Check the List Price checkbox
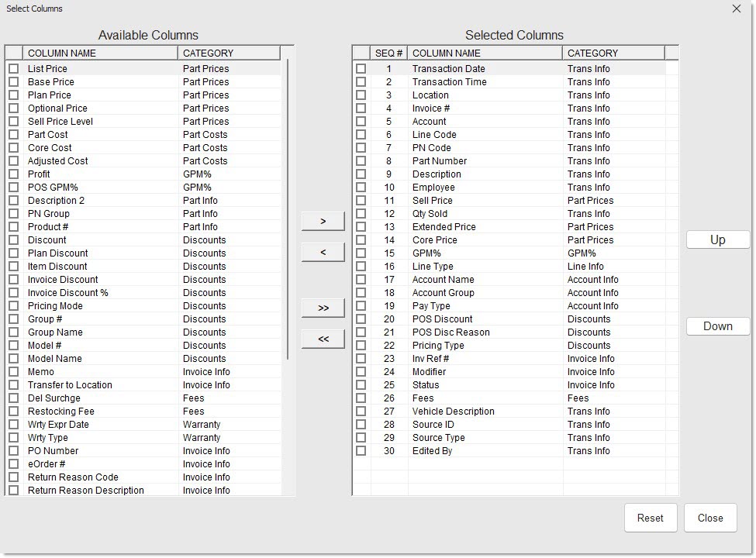Screen dimensions: 756x558 point(14,69)
